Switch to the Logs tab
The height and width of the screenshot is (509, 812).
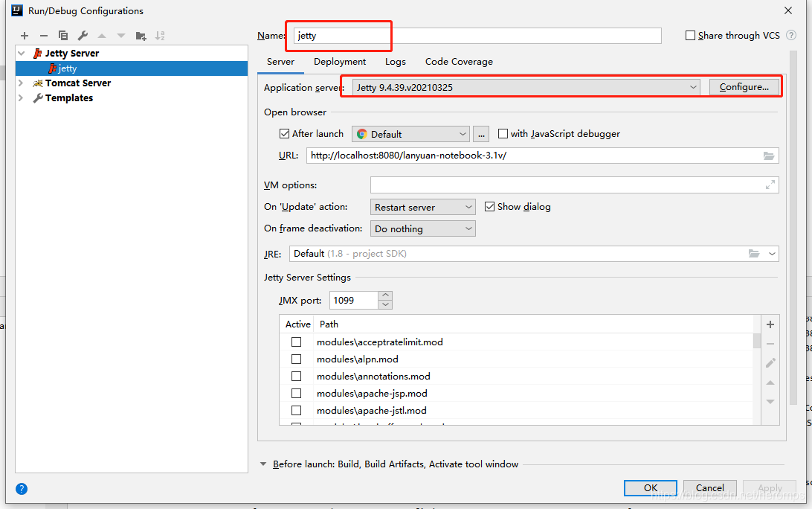click(396, 62)
